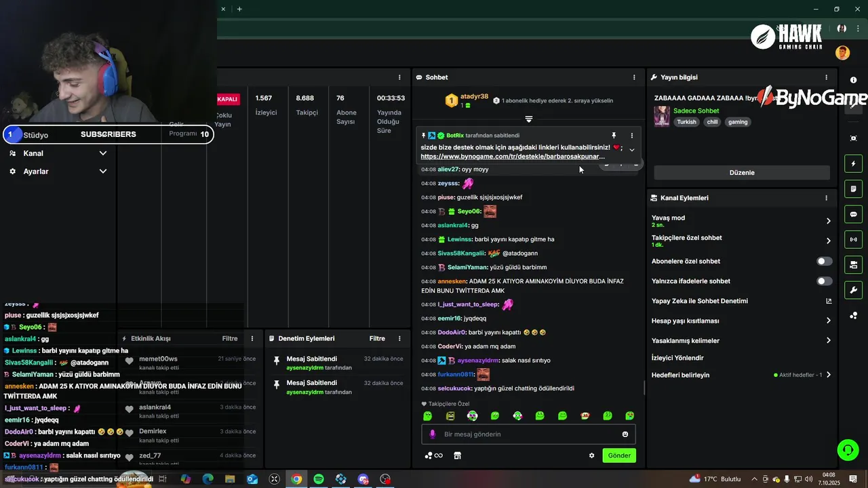Screen dimensions: 868x488
Task: Open the stream stats panel three-dot menu
Action: pyautogui.click(x=399, y=77)
